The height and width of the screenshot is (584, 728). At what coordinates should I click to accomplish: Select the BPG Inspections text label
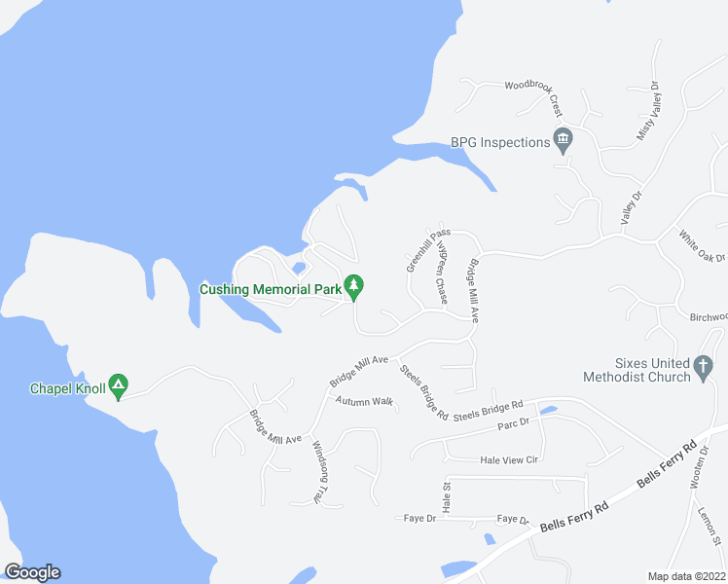coord(500,142)
